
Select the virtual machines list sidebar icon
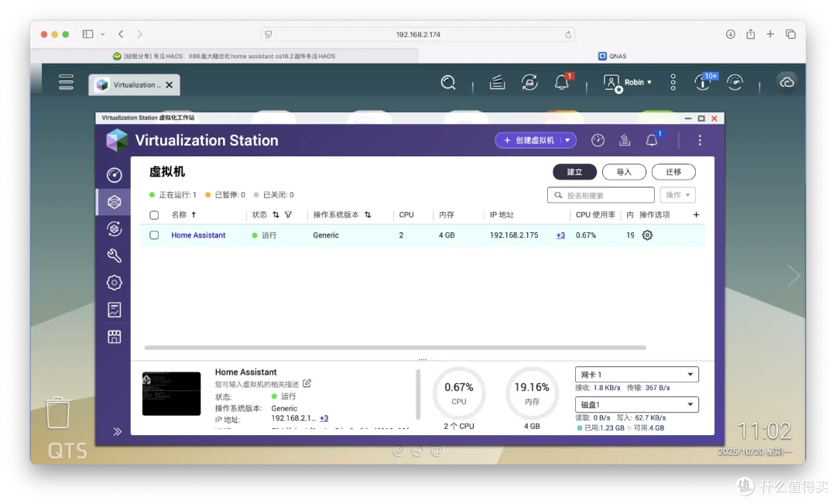click(114, 201)
